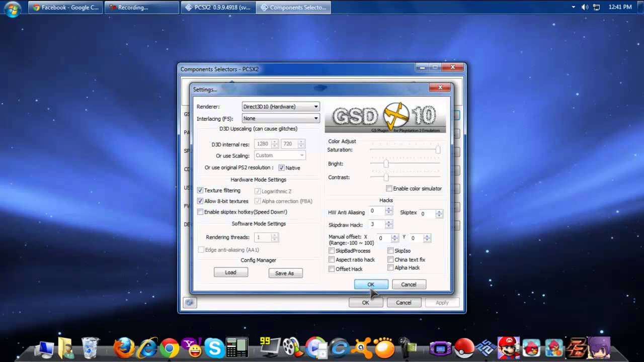Open Avast antivirus dock icon
This screenshot has width=644, height=362.
click(362, 348)
